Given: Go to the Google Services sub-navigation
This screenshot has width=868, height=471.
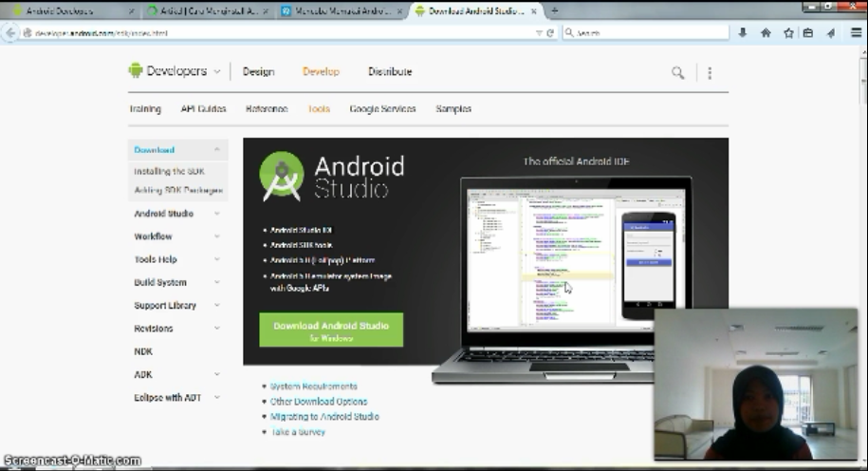Looking at the screenshot, I should pos(382,108).
